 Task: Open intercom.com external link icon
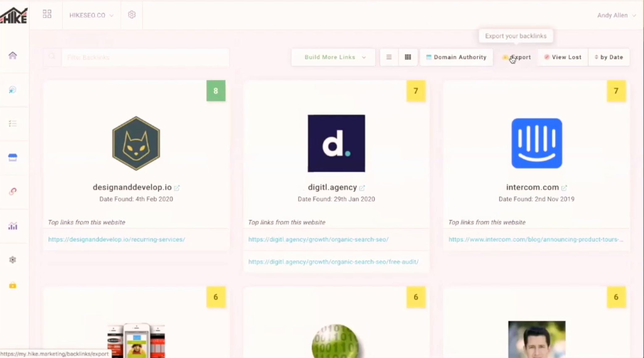coord(564,188)
